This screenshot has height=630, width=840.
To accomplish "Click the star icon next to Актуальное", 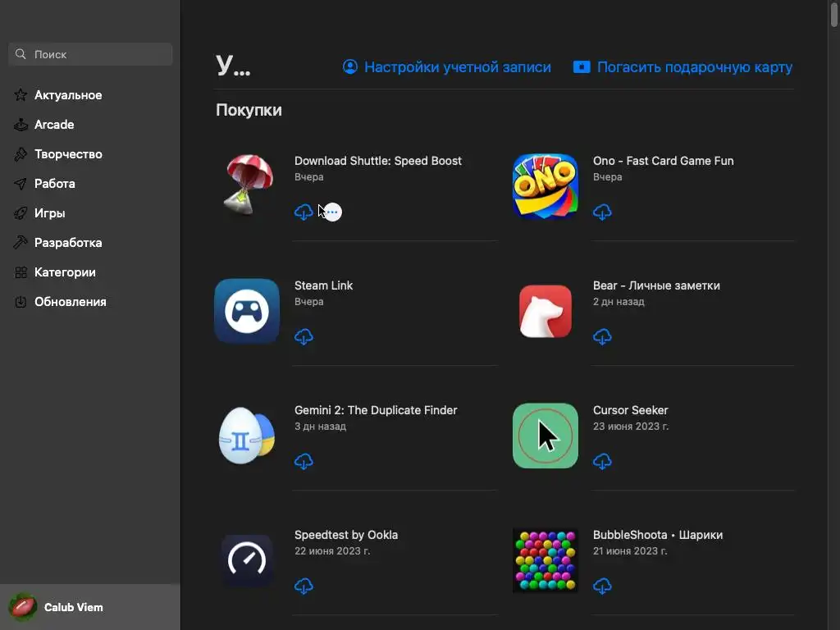I will tap(21, 95).
